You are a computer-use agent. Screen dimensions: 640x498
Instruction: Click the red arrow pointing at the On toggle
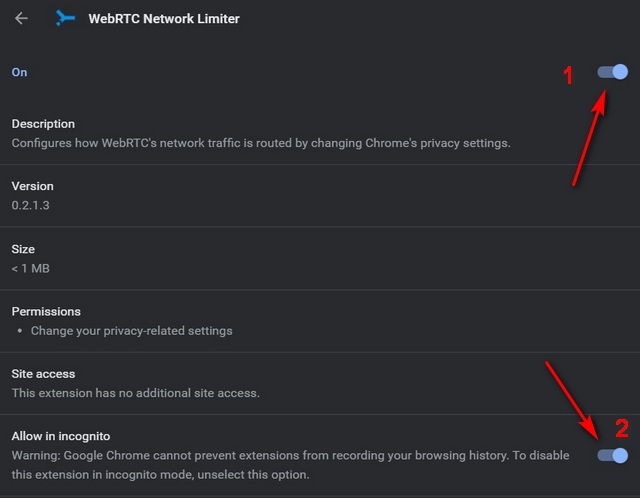click(x=589, y=138)
